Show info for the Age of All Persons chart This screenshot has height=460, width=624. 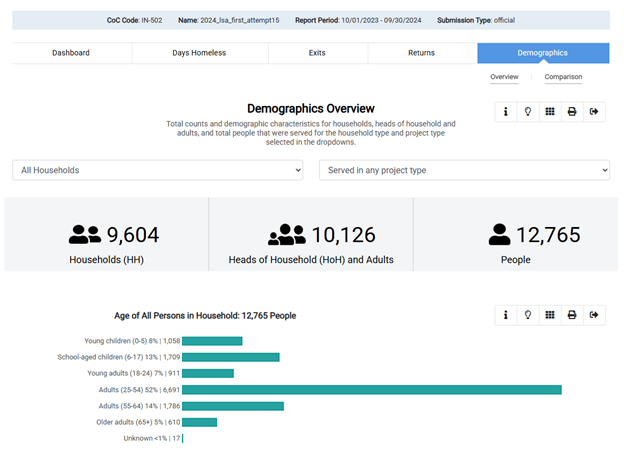[x=506, y=315]
